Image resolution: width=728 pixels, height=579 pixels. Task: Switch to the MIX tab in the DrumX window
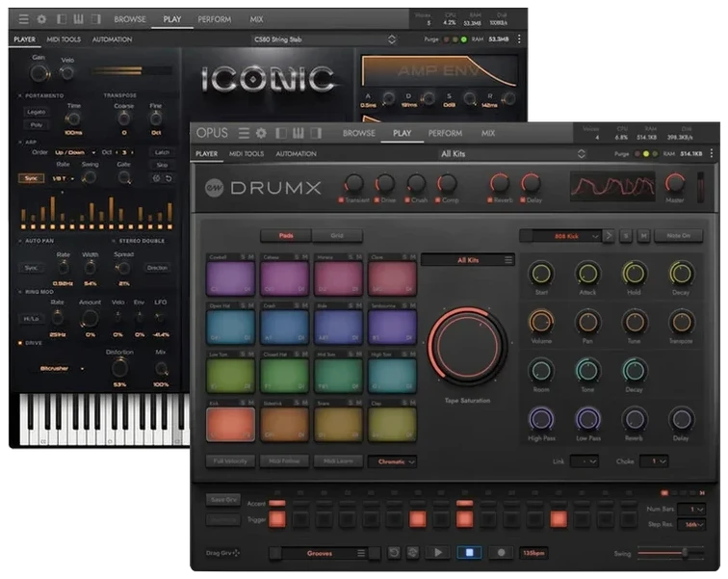click(488, 133)
